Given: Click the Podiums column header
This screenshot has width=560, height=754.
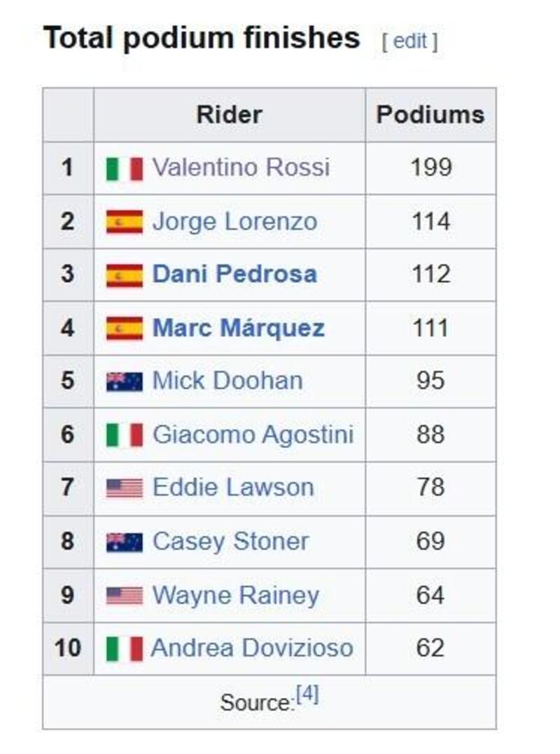Looking at the screenshot, I should click(x=430, y=115).
